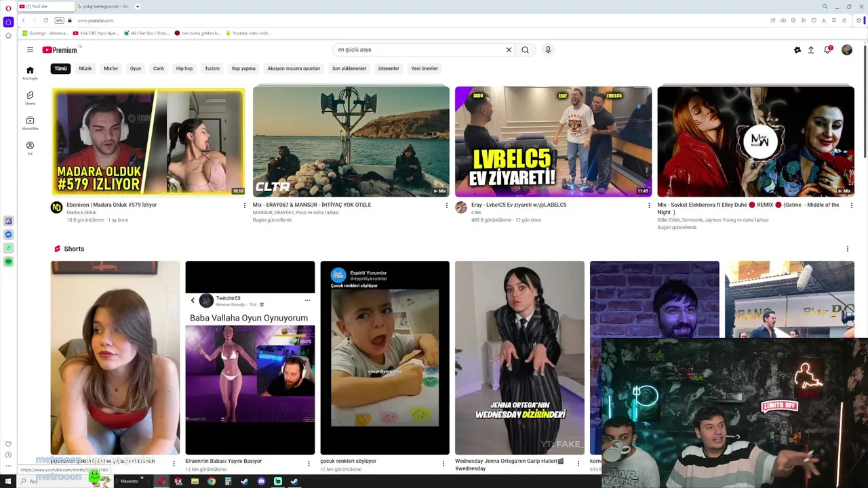Open Madara Olduk channel name link
This screenshot has width=868, height=488.
pos(81,213)
